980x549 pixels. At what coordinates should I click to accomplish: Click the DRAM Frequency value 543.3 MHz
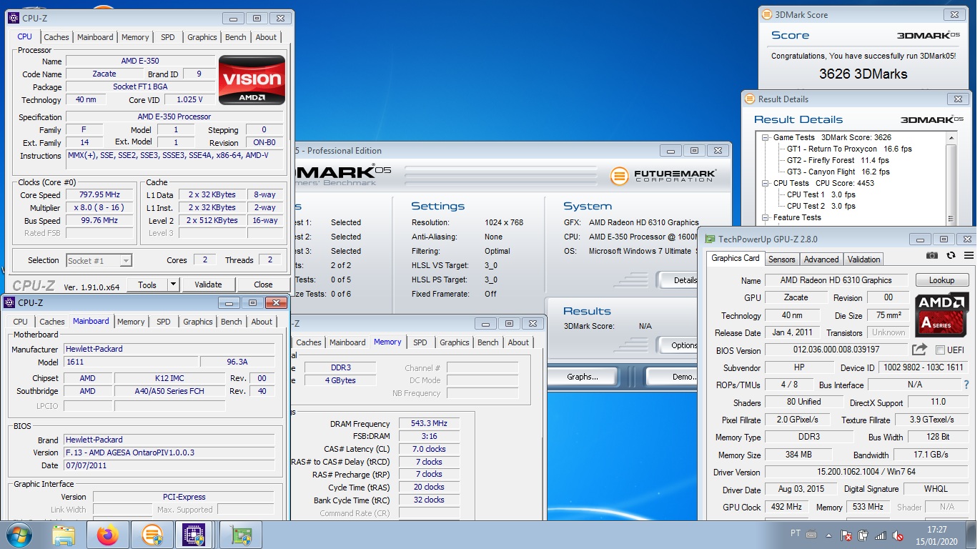click(429, 424)
